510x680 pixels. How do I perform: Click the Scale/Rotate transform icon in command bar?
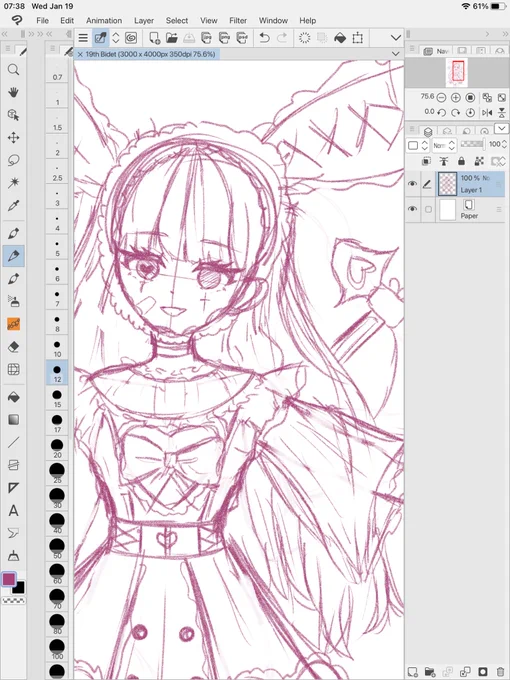[x=357, y=38]
